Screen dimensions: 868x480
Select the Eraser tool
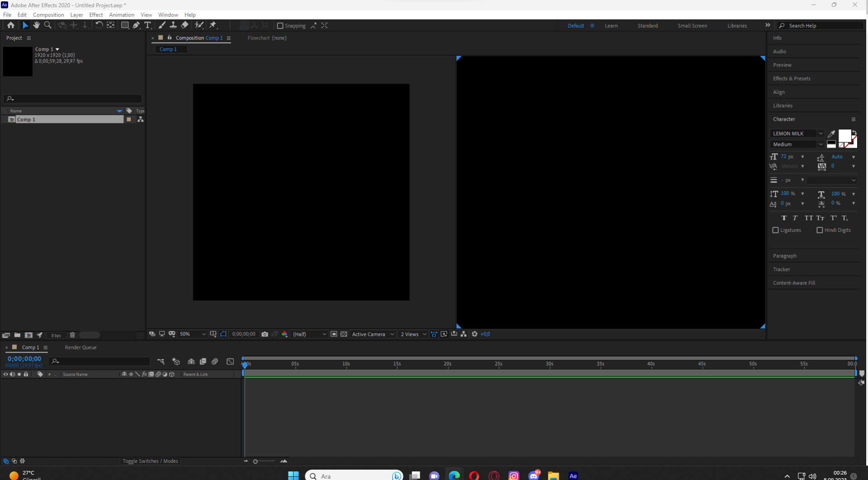(185, 25)
